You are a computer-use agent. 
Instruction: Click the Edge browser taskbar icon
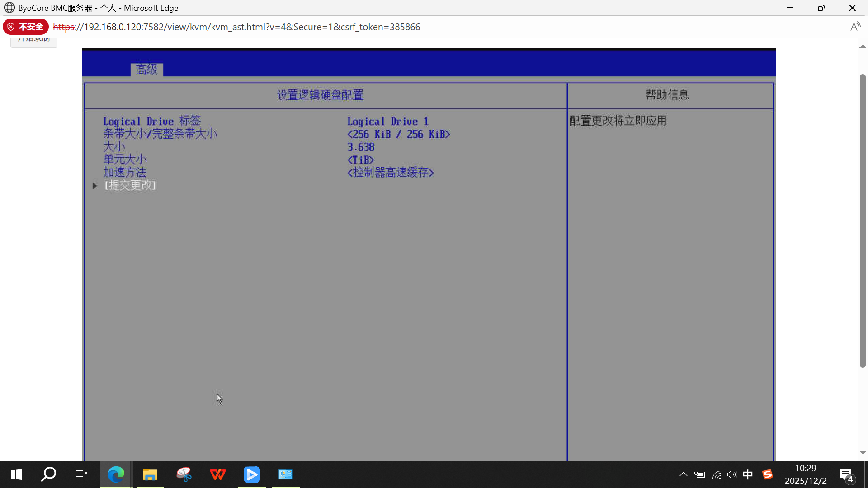click(x=116, y=474)
